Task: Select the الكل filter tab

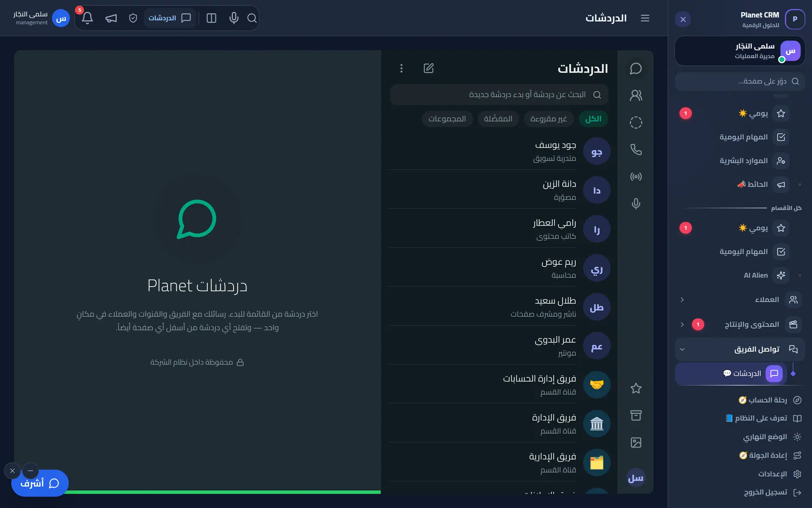Action: pos(593,119)
